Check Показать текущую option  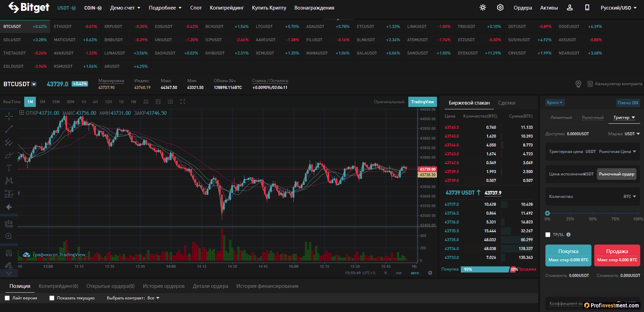[x=52, y=298]
